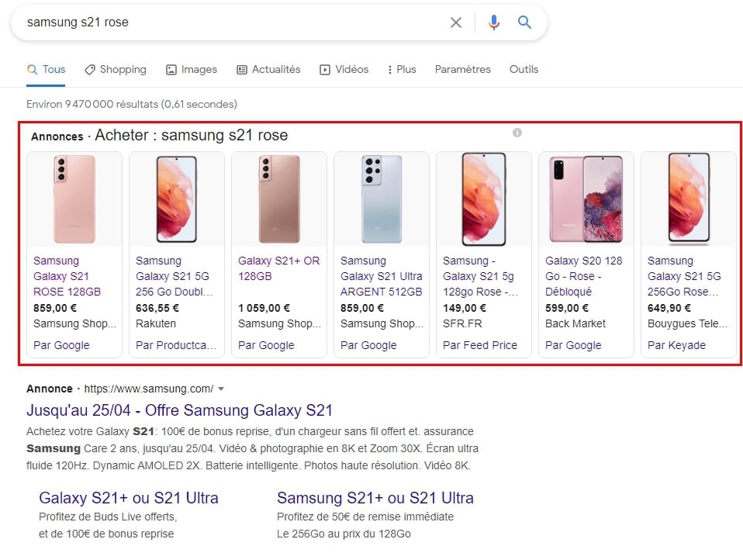Expand the samsung.com ad URL dropdown arrow

point(221,389)
